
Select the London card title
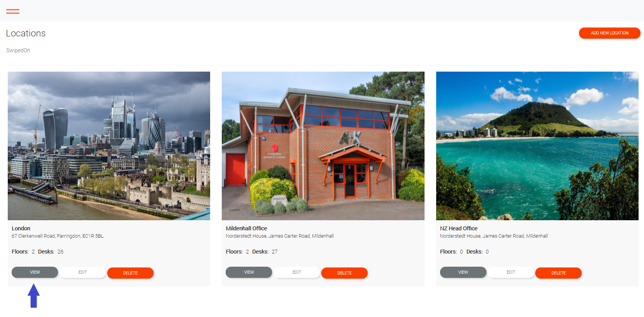coord(21,228)
